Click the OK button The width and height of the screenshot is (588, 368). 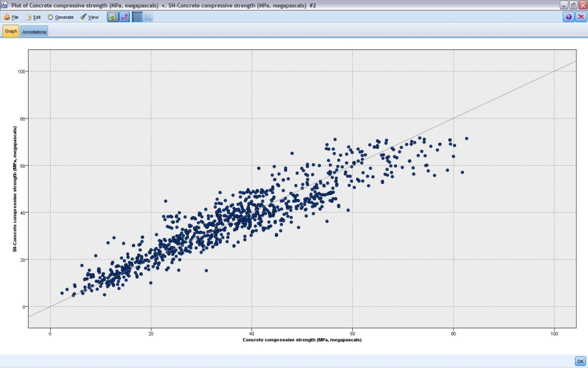click(x=580, y=361)
